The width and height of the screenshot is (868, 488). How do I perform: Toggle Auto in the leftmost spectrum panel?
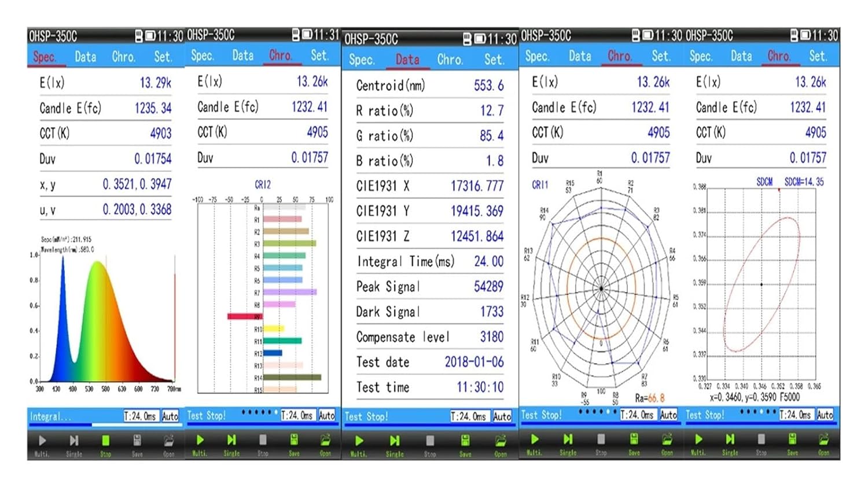point(170,416)
